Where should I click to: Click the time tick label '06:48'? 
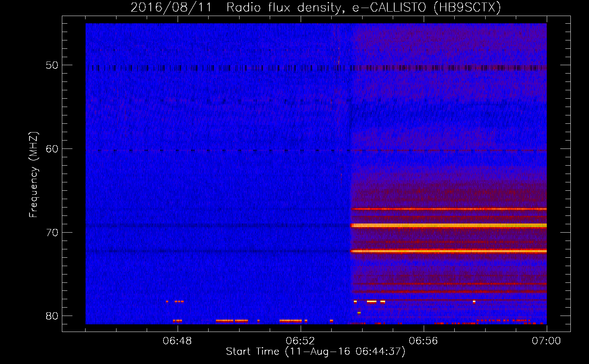click(177, 341)
